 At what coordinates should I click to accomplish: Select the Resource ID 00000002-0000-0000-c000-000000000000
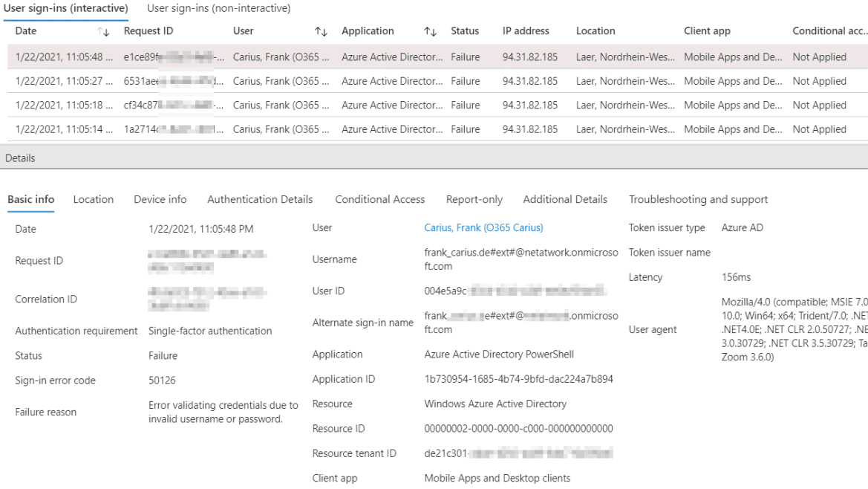tap(519, 429)
